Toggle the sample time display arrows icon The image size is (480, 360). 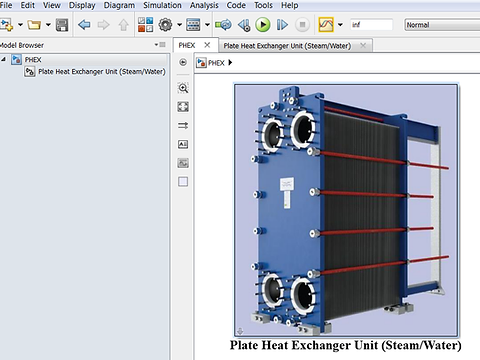[183, 125]
